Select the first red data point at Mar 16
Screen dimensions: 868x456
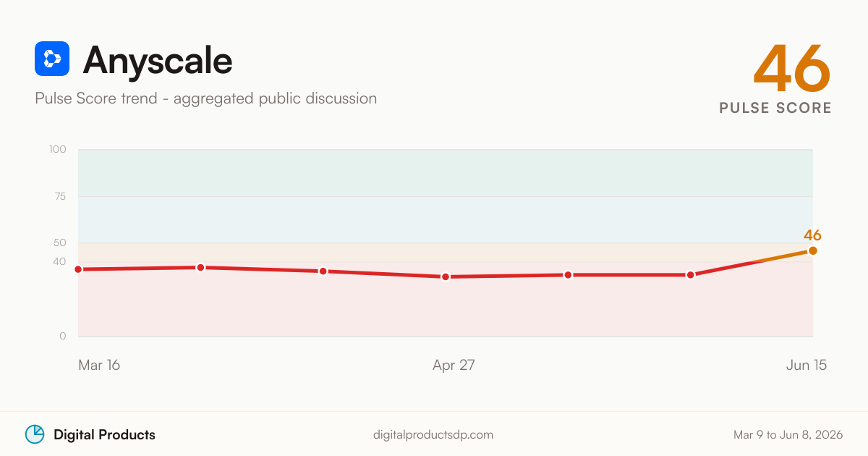(78, 269)
